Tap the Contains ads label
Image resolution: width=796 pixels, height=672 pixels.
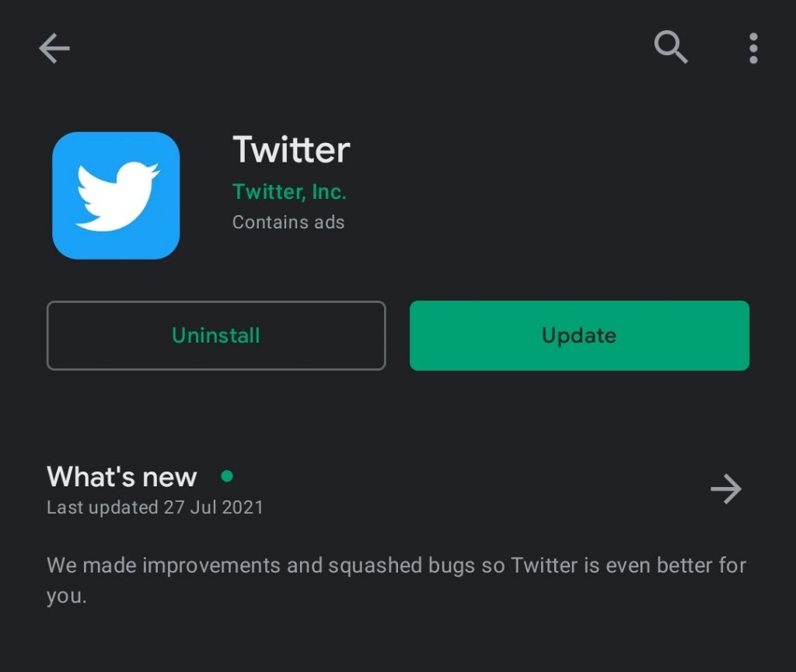coord(288,222)
